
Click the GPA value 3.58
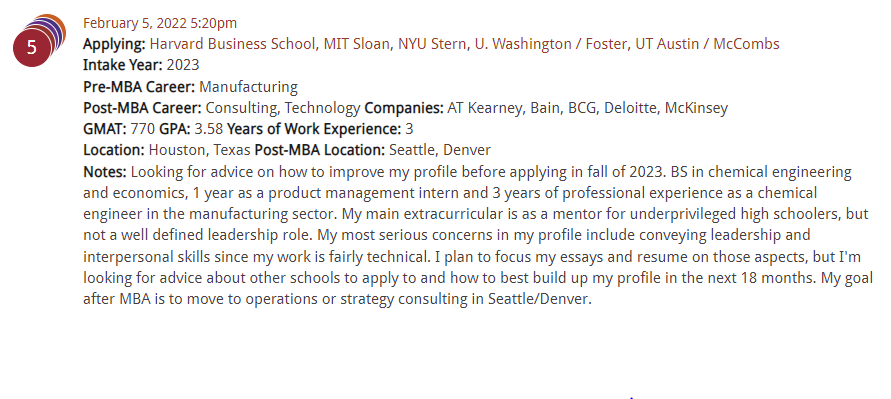[209, 129]
